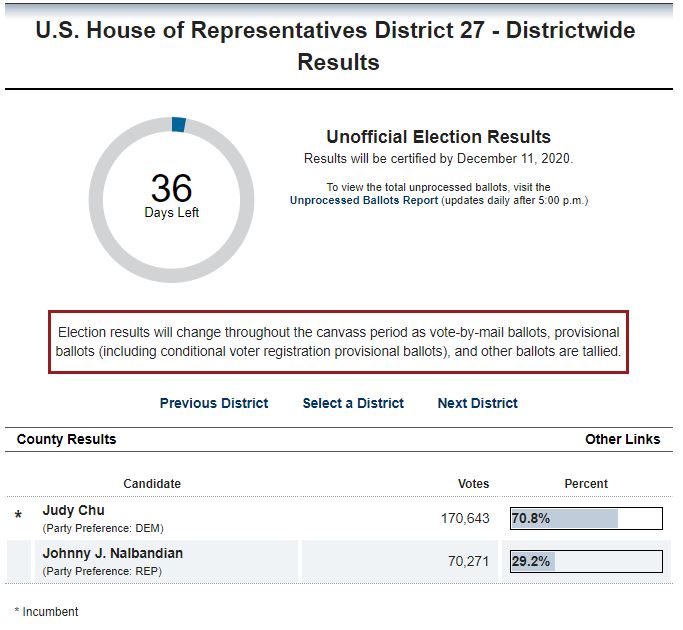Click the Percent column header
Image resolution: width=683 pixels, height=630 pixels.
(x=586, y=484)
